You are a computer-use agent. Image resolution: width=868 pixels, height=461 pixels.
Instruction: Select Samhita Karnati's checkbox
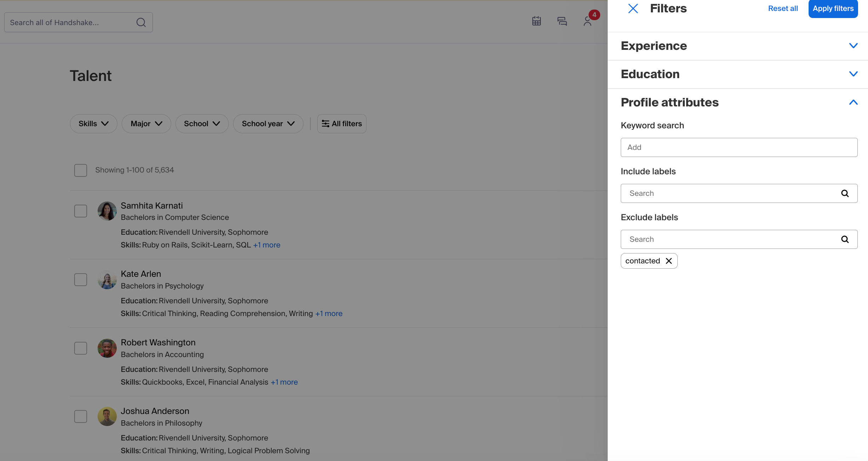point(81,211)
